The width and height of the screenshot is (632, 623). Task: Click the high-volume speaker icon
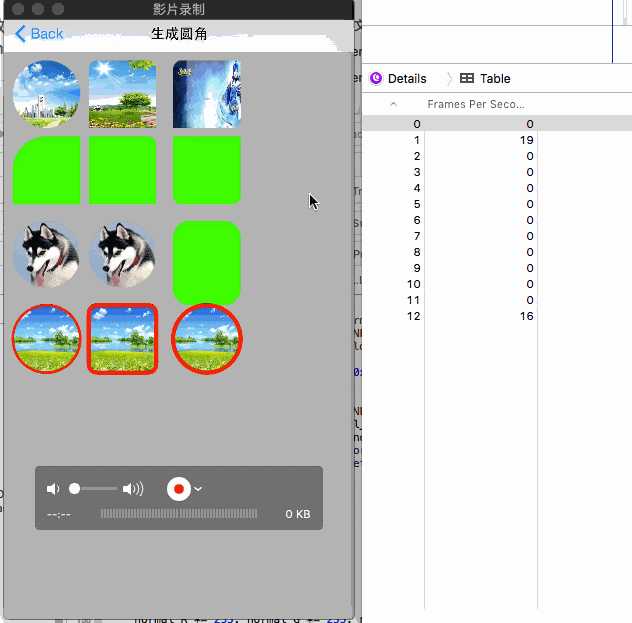pyautogui.click(x=133, y=489)
